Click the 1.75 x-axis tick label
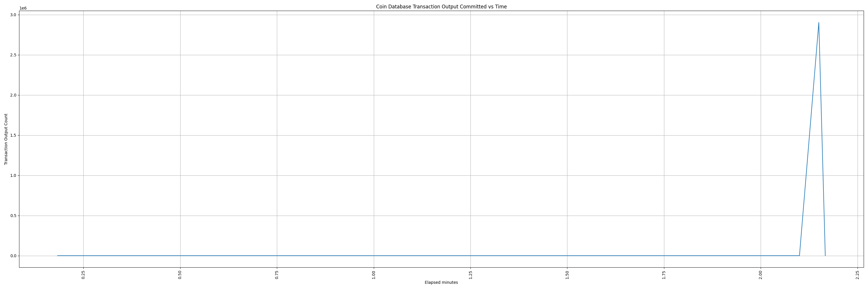This screenshot has height=289, width=868. click(664, 275)
